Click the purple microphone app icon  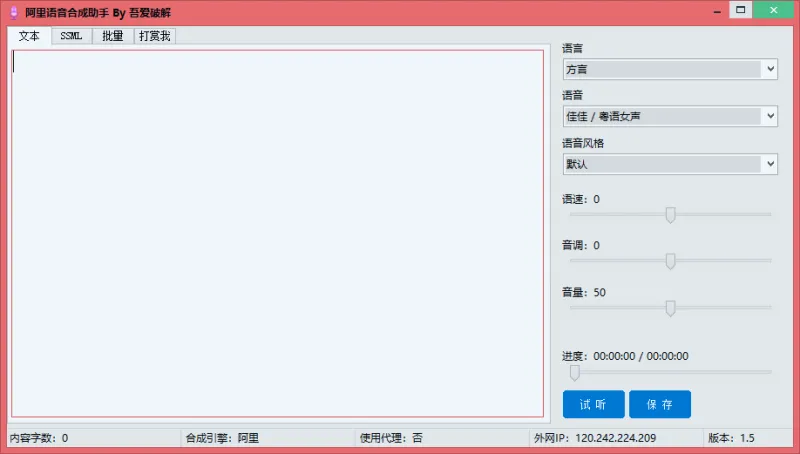pyautogui.click(x=14, y=12)
